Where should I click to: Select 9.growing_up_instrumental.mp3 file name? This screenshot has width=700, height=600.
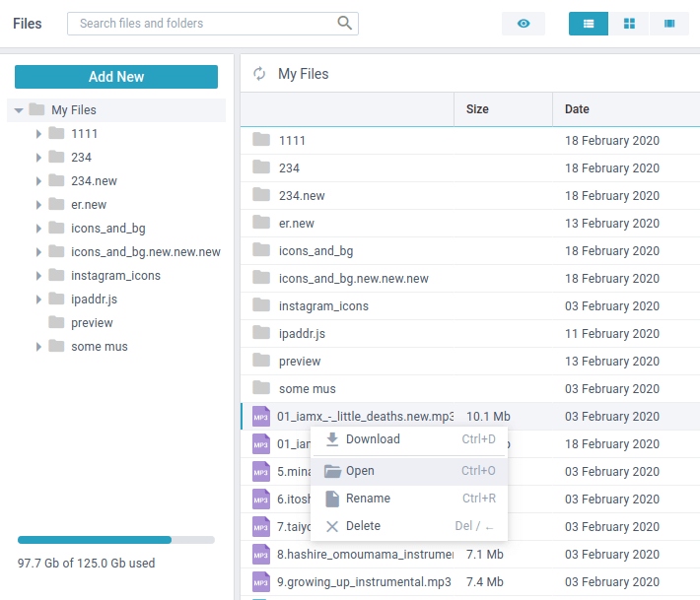point(364,582)
